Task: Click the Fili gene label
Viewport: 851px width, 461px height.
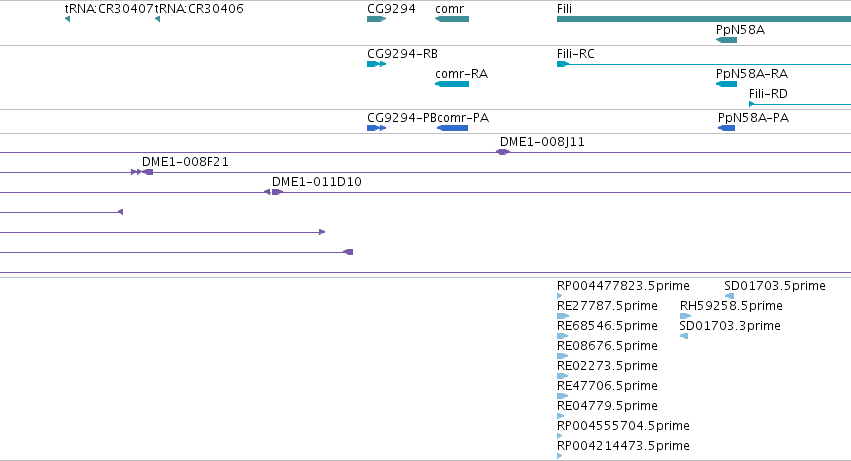Action: point(564,9)
